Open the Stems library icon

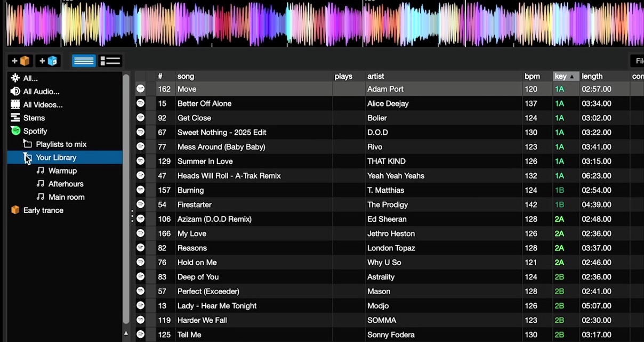pyautogui.click(x=15, y=118)
